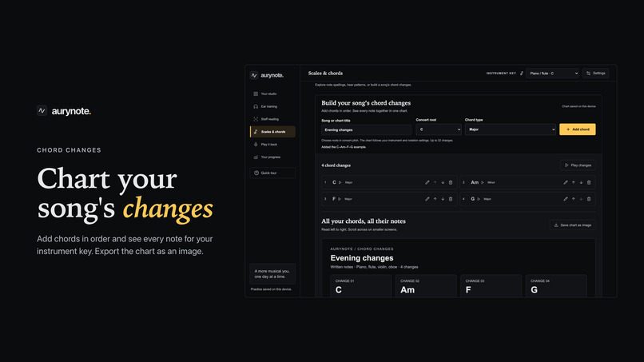Image resolution: width=644 pixels, height=362 pixels.
Task: Delete the G chord with the trash icon
Action: point(589,199)
